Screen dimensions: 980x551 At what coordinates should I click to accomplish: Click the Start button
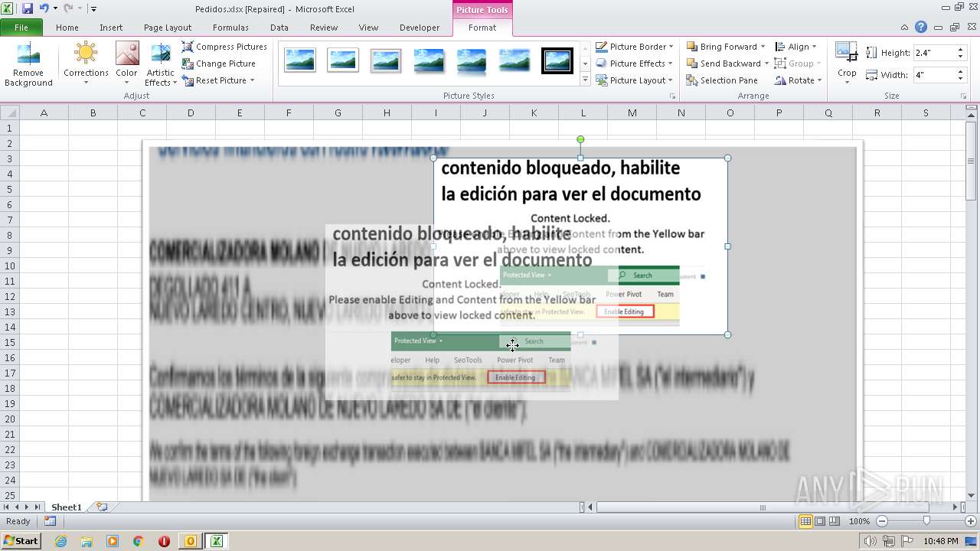coord(21,541)
